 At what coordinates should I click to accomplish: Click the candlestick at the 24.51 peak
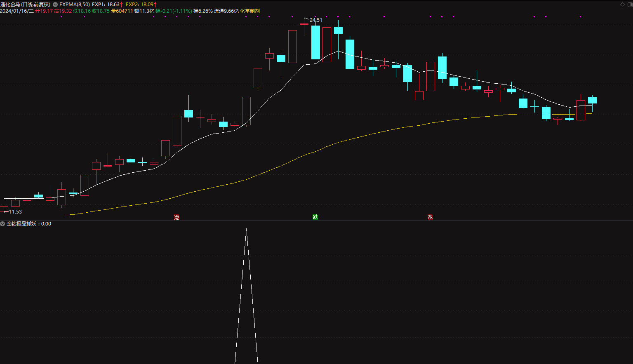tap(304, 25)
